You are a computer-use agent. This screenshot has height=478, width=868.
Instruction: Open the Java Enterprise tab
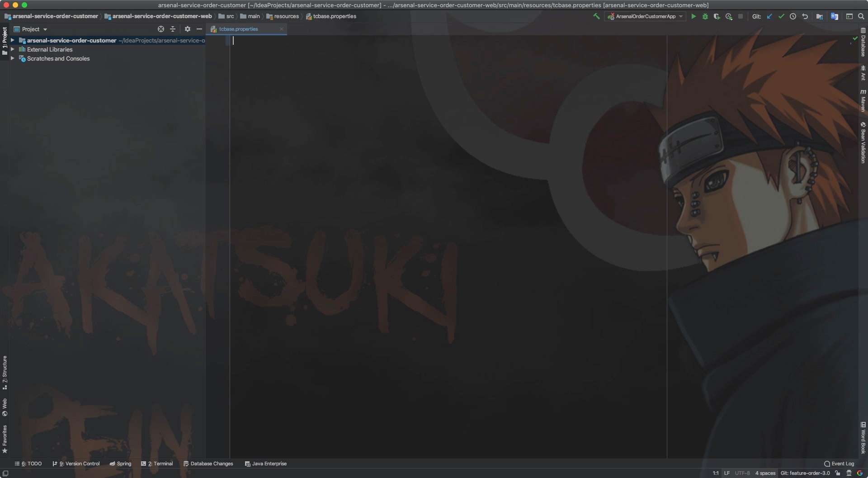click(266, 464)
